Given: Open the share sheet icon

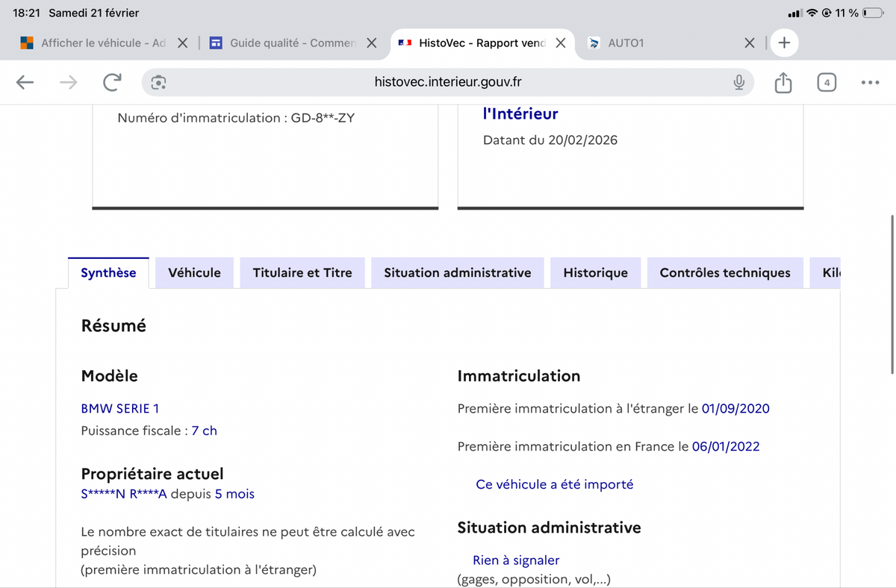Looking at the screenshot, I should (783, 83).
